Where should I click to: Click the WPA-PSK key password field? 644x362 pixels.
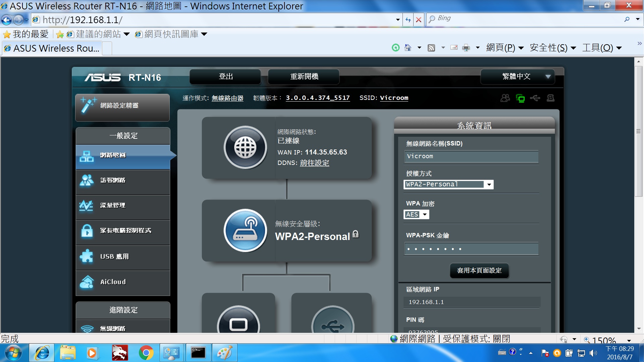click(x=471, y=249)
